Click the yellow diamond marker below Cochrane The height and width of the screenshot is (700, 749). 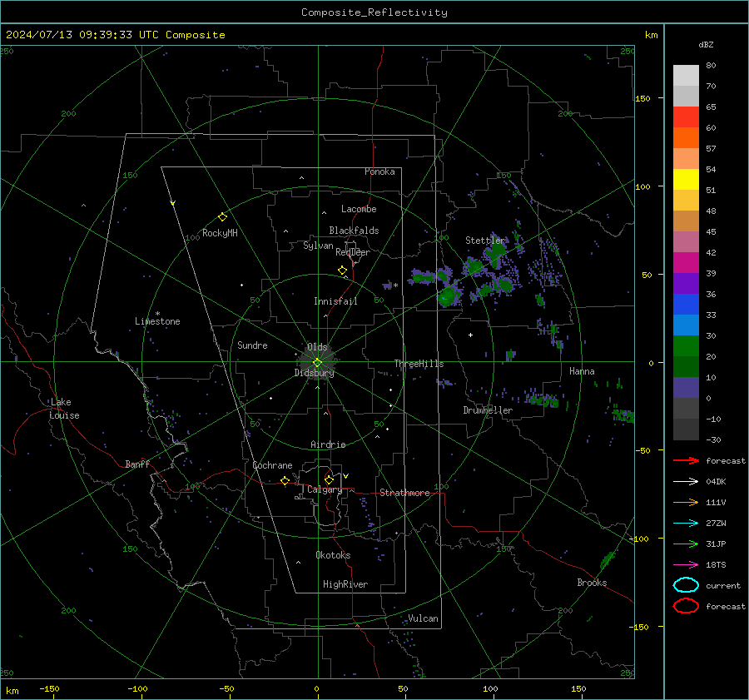(285, 480)
